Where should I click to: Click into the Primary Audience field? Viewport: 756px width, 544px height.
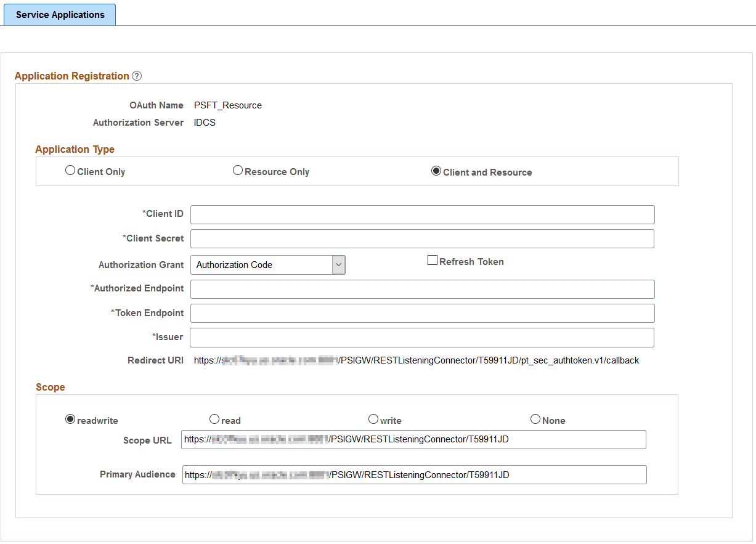[x=413, y=474]
